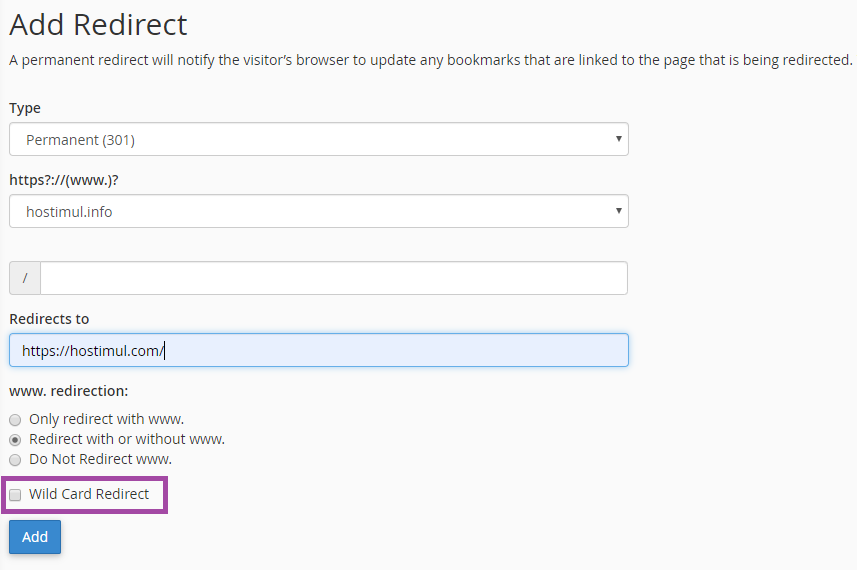Click the 'Redirect with or without www.' label text
857x570 pixels.
[127, 439]
